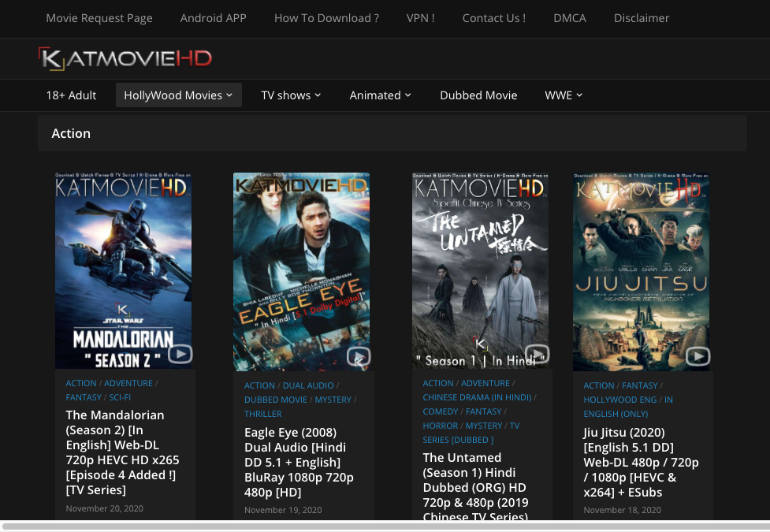
Task: Click CHINESE DRAMA (IN HINDI) tag
Action: (x=477, y=397)
